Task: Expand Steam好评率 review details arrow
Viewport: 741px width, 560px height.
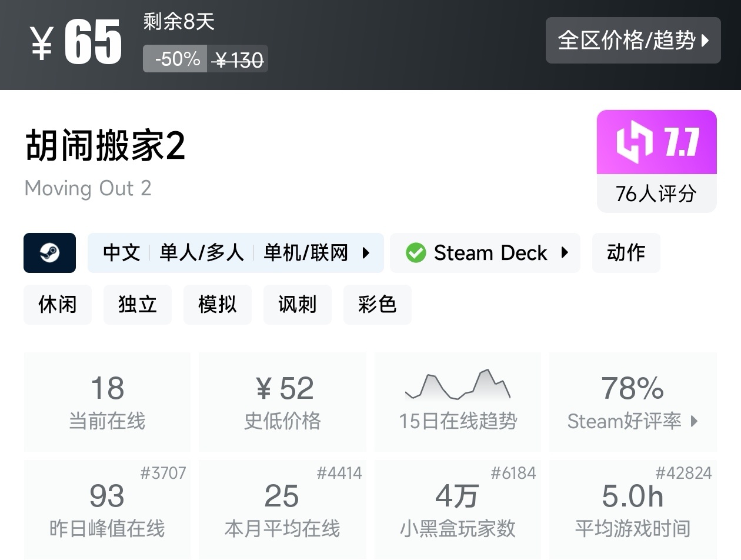Action: pos(695,421)
